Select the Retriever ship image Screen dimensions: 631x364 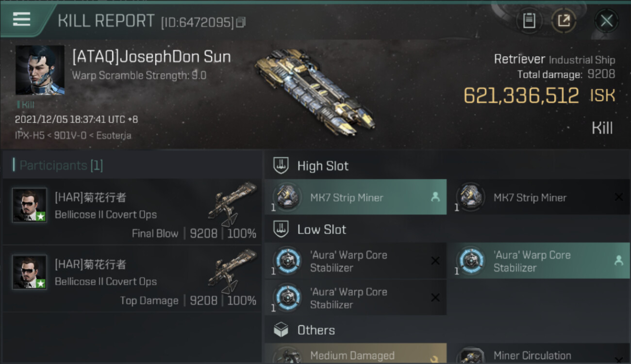pos(314,91)
